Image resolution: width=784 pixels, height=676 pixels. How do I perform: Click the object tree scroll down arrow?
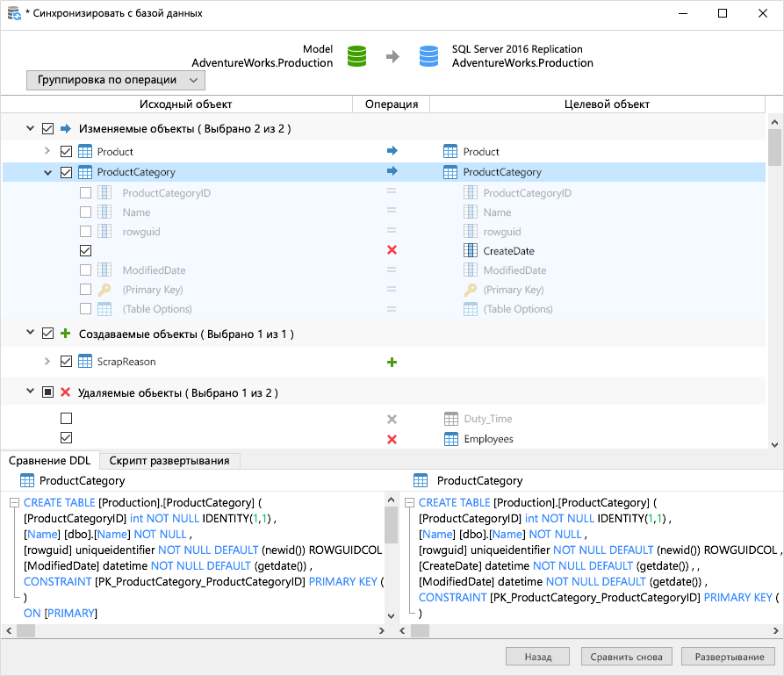coord(774,444)
